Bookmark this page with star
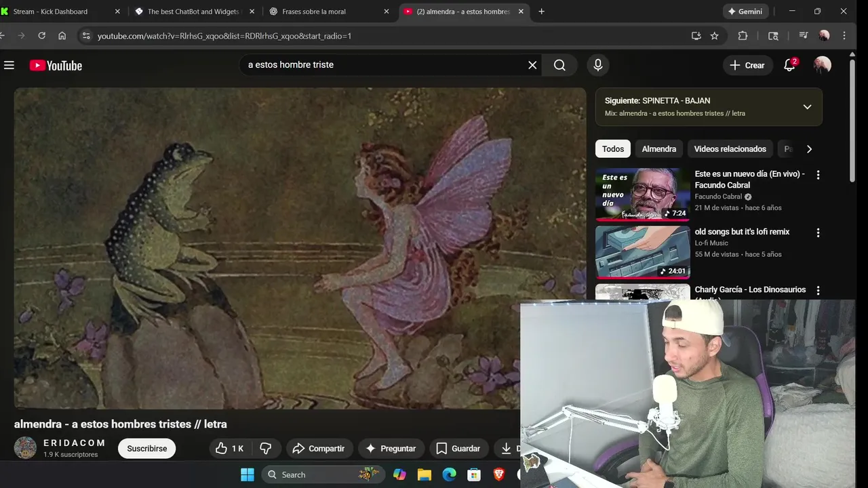Image resolution: width=868 pixels, height=488 pixels. (x=715, y=36)
